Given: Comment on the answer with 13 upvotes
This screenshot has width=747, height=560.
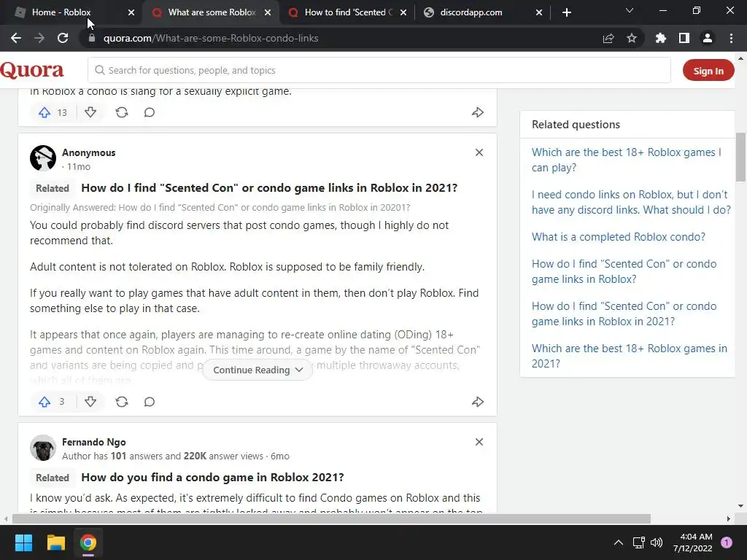Looking at the screenshot, I should tap(150, 112).
